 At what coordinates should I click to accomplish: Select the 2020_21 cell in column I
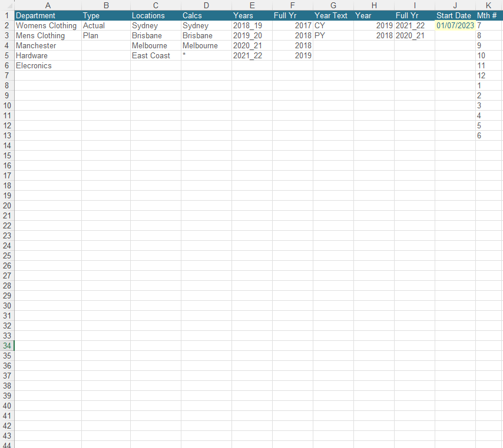pos(415,35)
